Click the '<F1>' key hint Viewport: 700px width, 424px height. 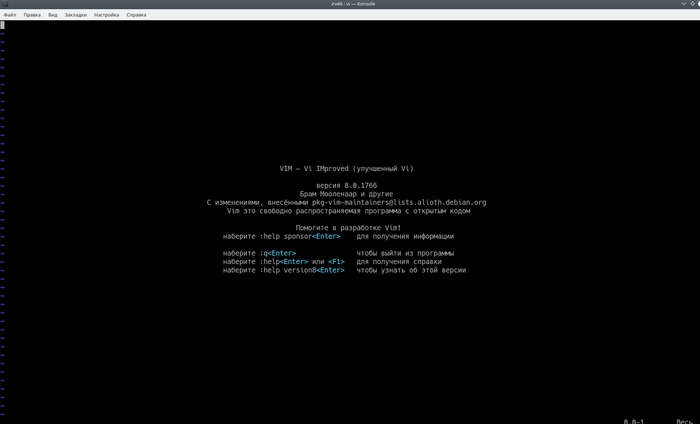coord(336,262)
